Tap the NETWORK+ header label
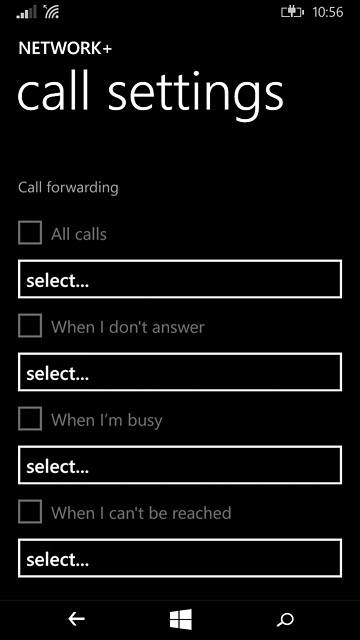Screen dimensions: 360x640 pos(65,49)
